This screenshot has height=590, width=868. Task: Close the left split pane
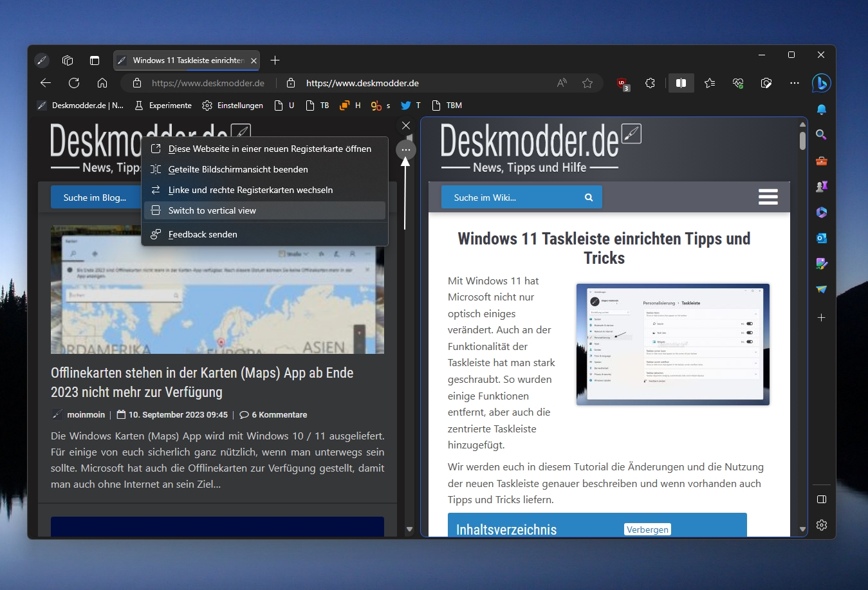coord(406,125)
